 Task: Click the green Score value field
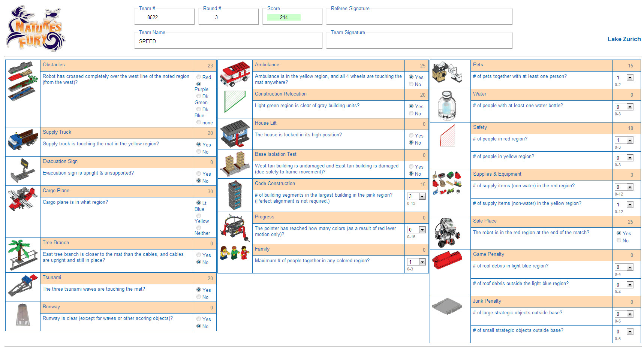click(x=284, y=17)
